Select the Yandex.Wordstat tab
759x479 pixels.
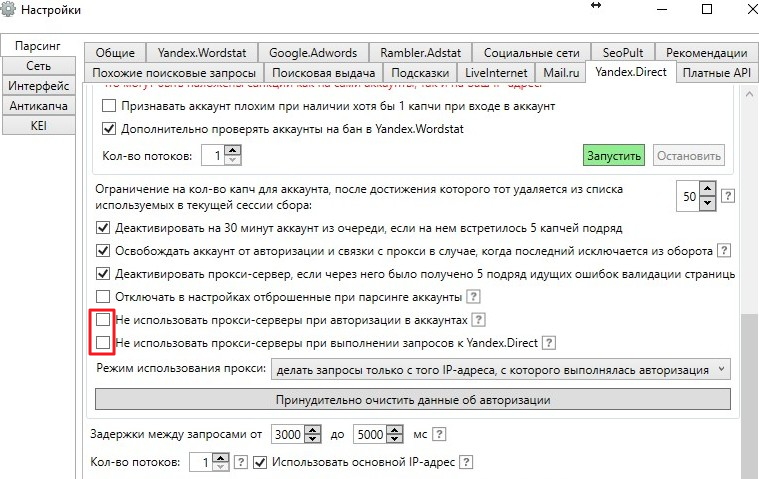(x=202, y=52)
